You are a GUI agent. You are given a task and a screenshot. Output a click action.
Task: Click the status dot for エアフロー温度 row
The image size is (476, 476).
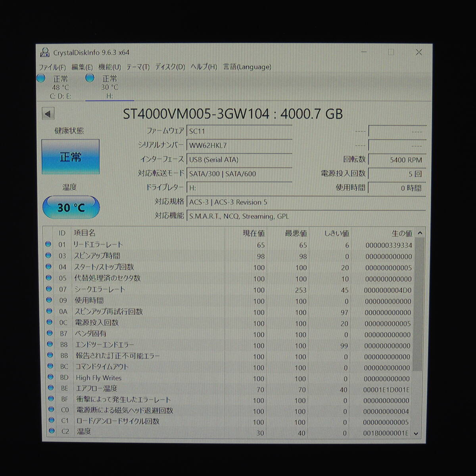(51, 388)
